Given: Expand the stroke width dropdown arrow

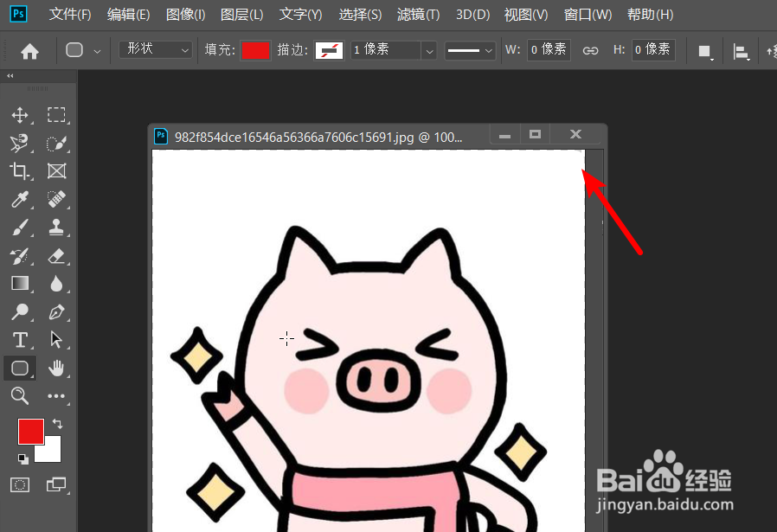Looking at the screenshot, I should click(430, 50).
